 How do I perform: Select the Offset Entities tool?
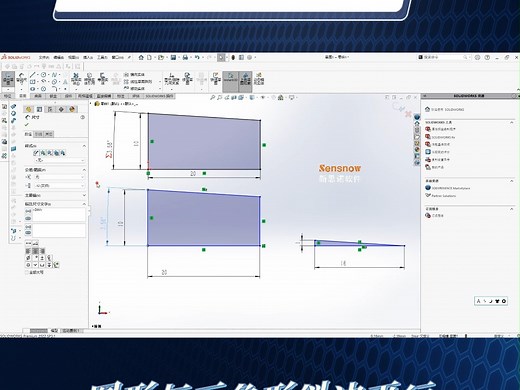coord(103,79)
